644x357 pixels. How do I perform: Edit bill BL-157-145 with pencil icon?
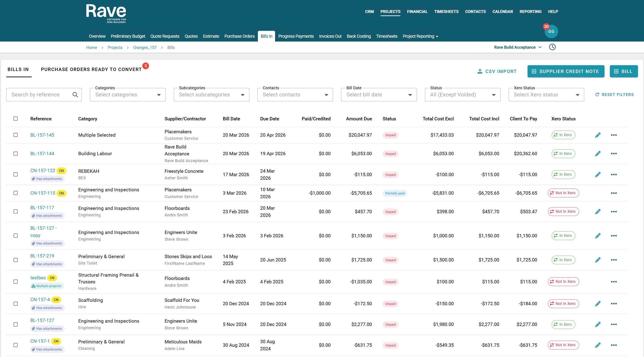598,135
